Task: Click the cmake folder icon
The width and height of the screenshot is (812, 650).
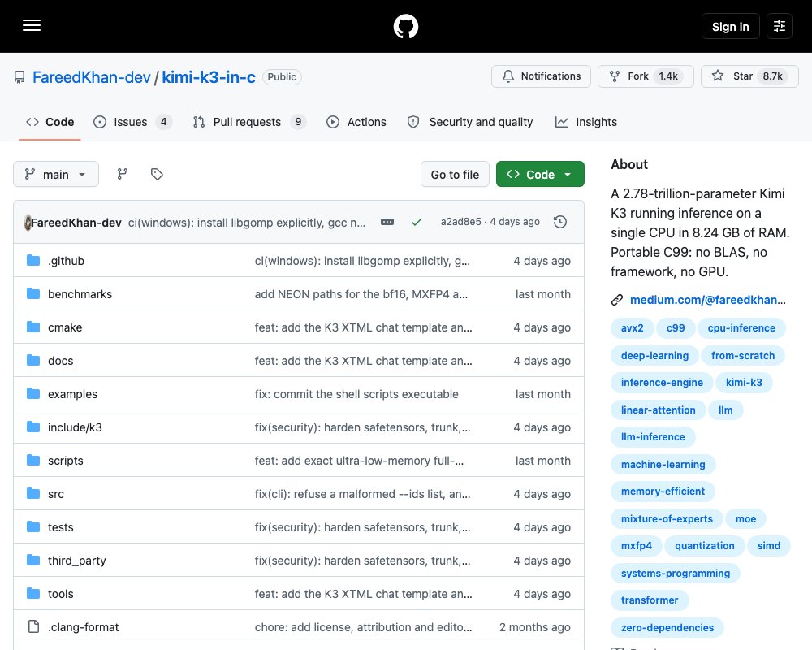Action: (33, 327)
